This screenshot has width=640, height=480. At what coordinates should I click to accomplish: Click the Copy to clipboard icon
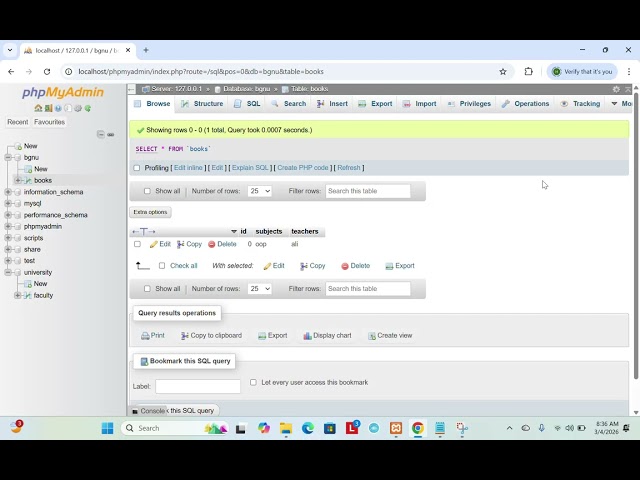184,336
